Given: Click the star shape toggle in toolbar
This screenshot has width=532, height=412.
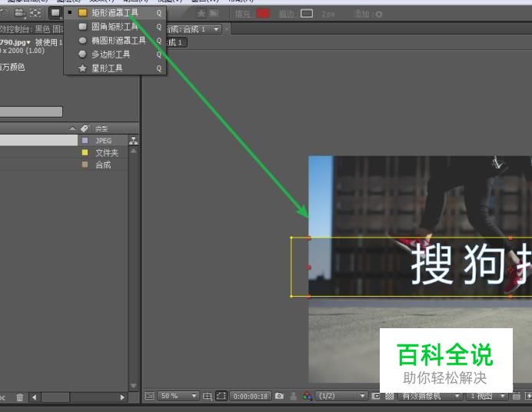Looking at the screenshot, I should [201, 14].
